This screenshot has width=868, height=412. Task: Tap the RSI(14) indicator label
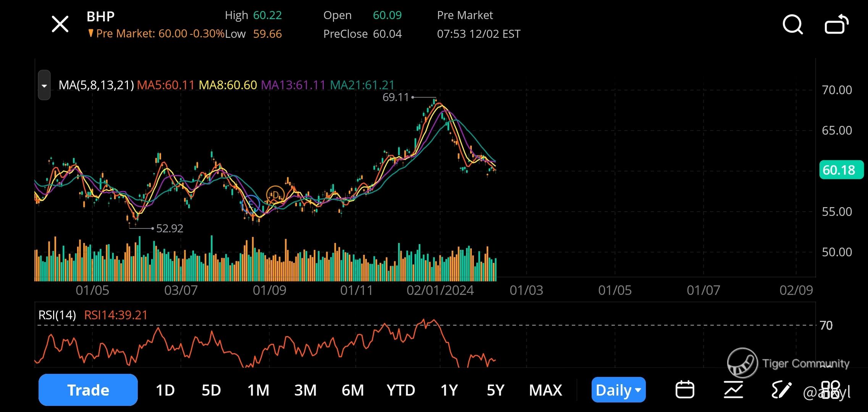pyautogui.click(x=57, y=315)
